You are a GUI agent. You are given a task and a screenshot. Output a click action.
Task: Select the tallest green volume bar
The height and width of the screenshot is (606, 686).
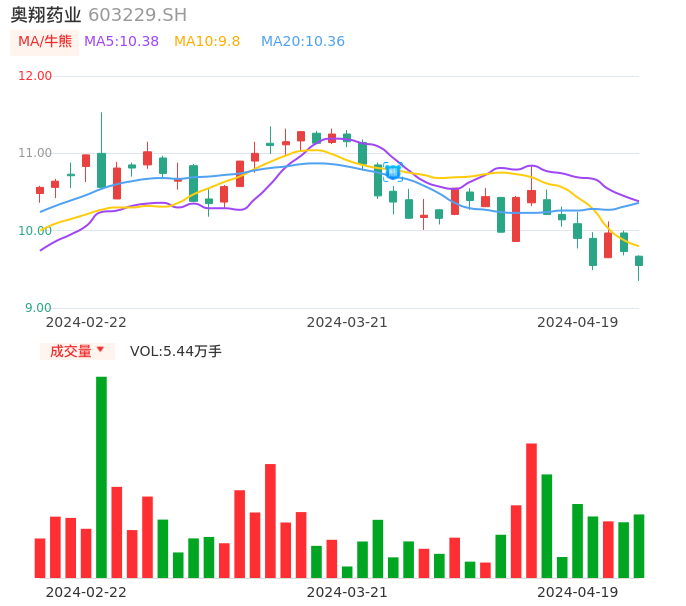[101, 476]
